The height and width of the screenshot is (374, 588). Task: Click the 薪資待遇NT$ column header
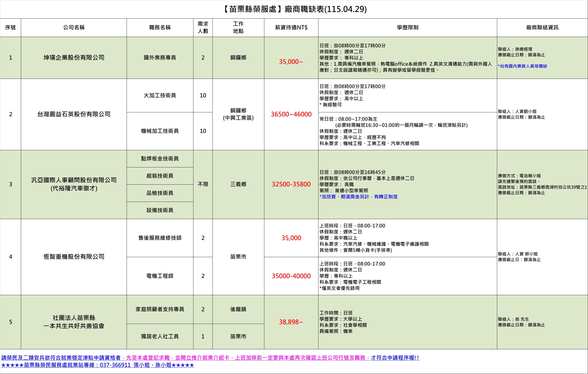pos(291,27)
